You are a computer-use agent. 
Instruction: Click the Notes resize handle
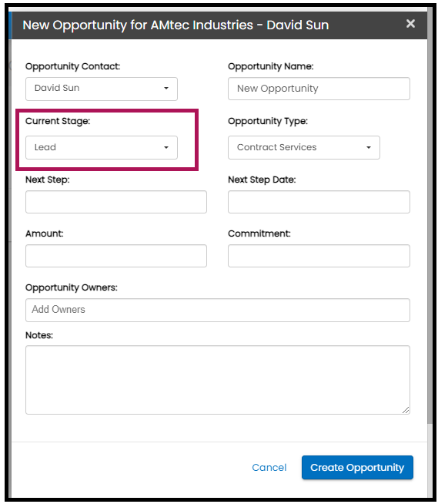[x=406, y=410]
